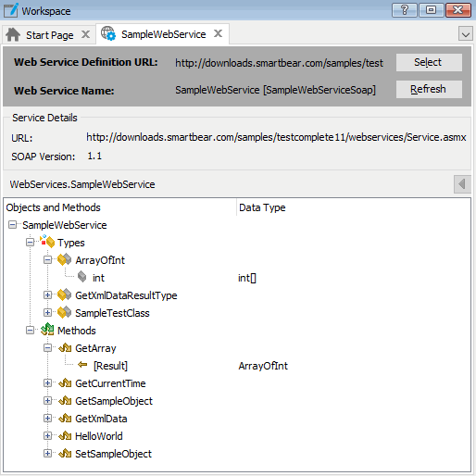
Task: Collapse the SampleWebService root node
Action: pyautogui.click(x=12, y=225)
